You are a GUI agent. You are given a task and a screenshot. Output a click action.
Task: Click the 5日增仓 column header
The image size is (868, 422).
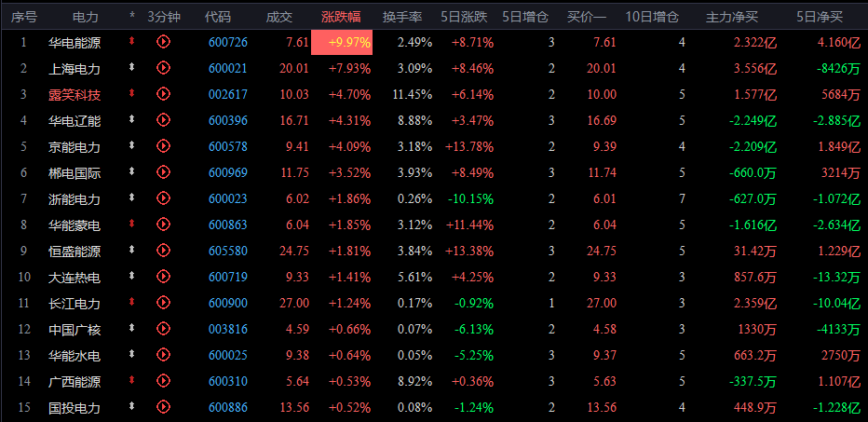(525, 17)
